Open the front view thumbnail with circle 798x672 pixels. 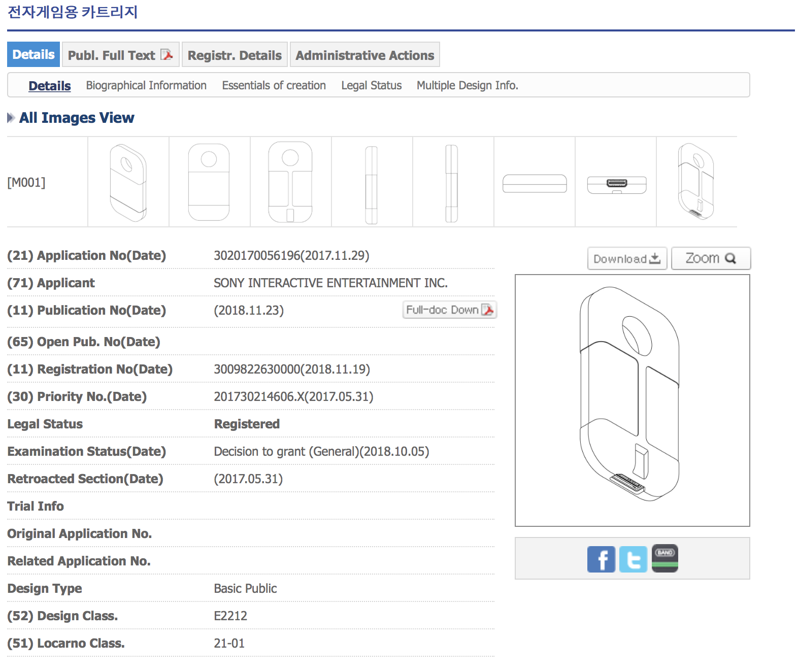[209, 182]
